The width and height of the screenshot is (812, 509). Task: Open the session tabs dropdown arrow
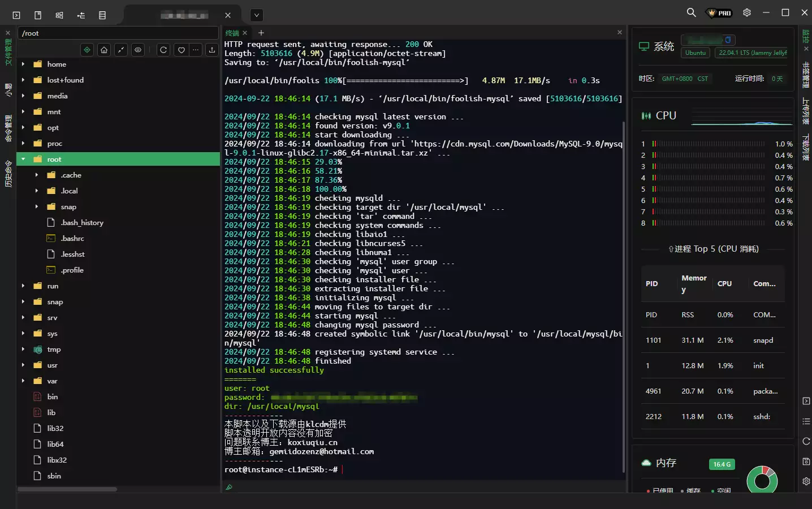tap(257, 15)
